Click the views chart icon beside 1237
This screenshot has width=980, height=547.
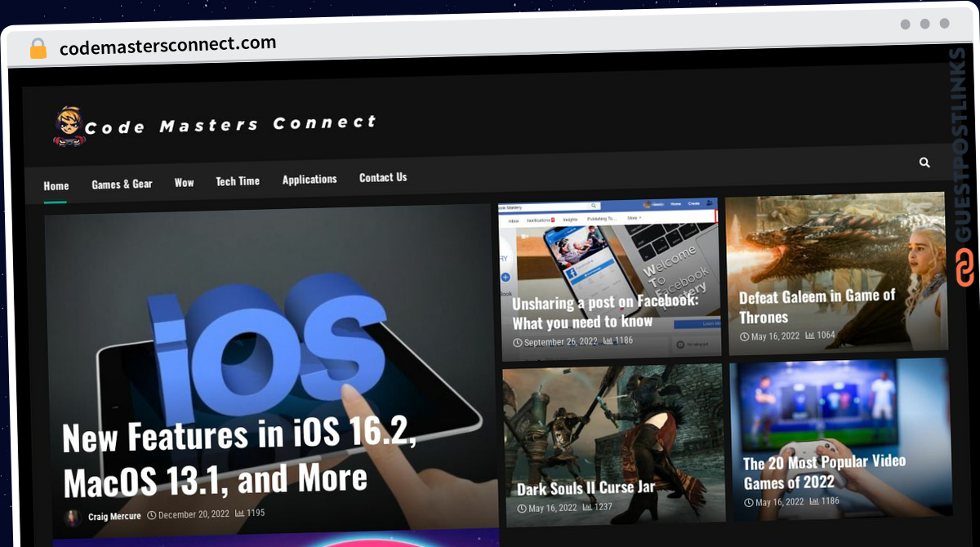[x=587, y=507]
